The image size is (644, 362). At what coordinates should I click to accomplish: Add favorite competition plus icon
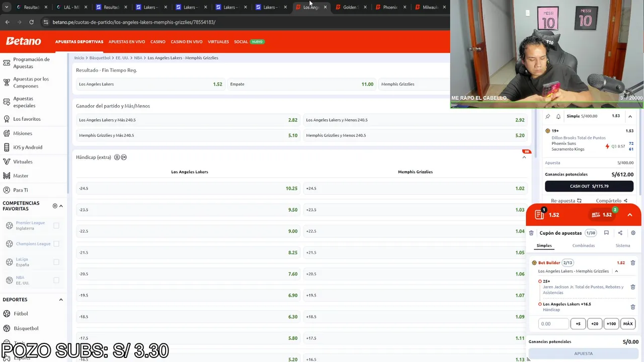coord(55,206)
